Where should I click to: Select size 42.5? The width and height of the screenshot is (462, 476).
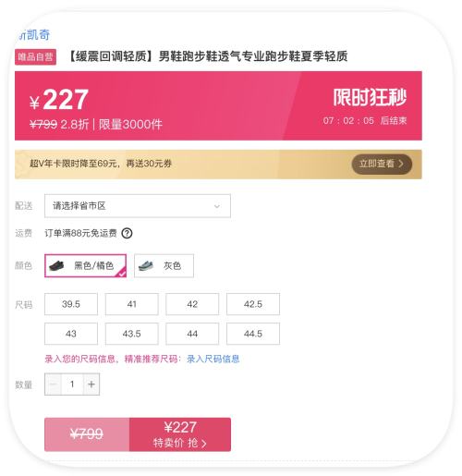coord(253,304)
